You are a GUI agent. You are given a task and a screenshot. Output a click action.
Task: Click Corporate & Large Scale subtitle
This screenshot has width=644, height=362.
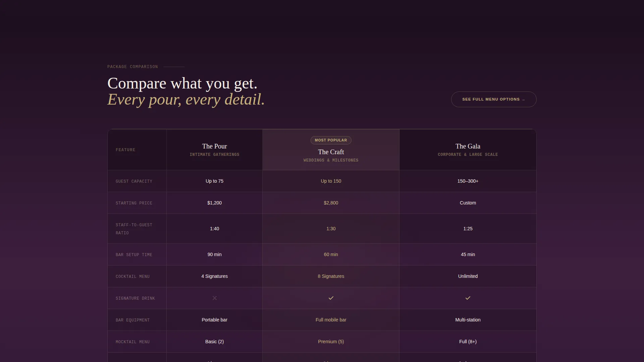pyautogui.click(x=468, y=155)
